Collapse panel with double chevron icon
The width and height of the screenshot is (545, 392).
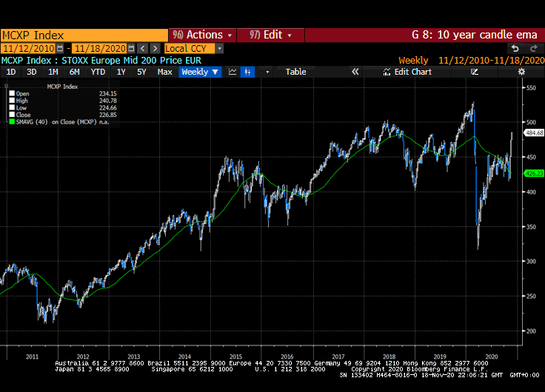click(355, 72)
